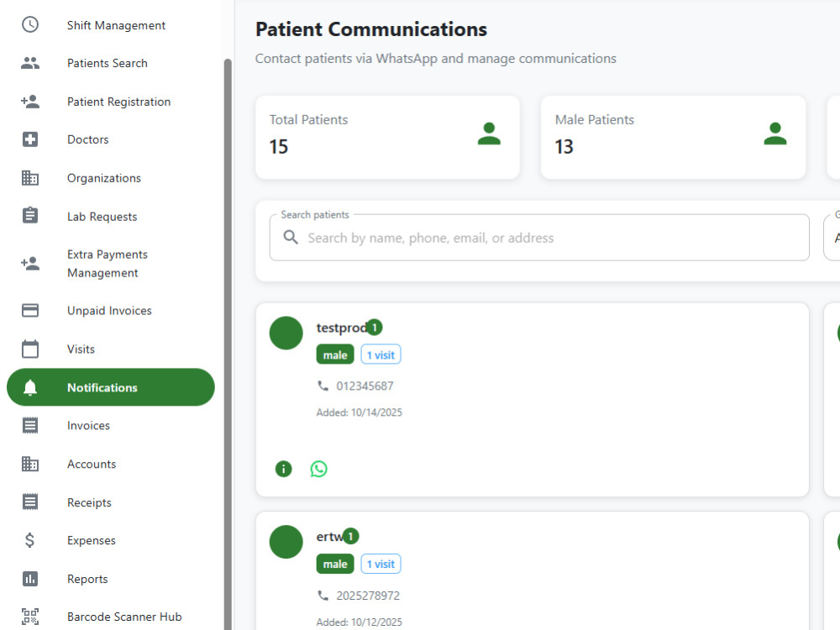Viewport: 840px width, 630px height.
Task: Open WhatsApp chat for testprod patient
Action: [x=318, y=469]
